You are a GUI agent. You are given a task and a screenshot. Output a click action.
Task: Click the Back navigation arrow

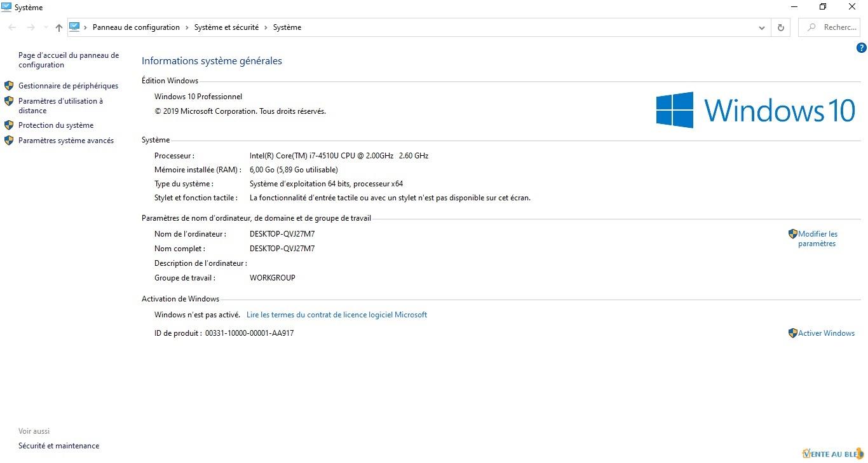12,27
